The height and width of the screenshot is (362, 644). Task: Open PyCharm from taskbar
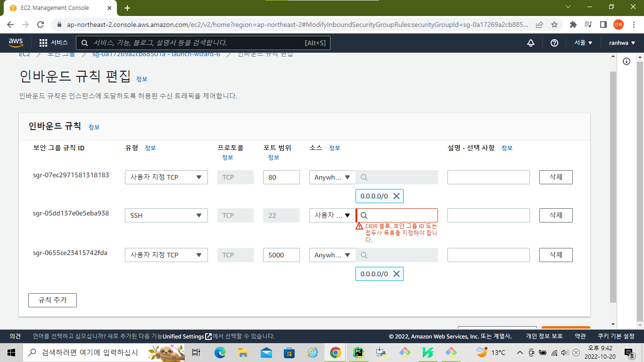(358, 352)
